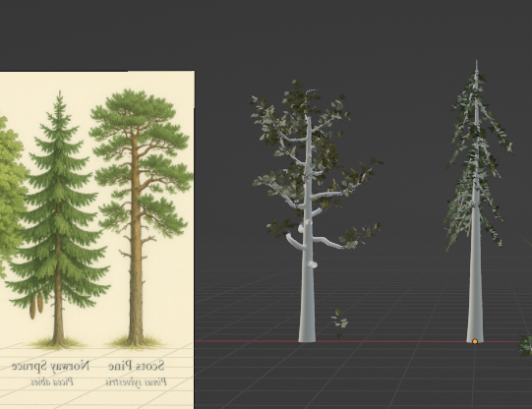Click the mirrored "Scots Pine" label

coord(137,366)
